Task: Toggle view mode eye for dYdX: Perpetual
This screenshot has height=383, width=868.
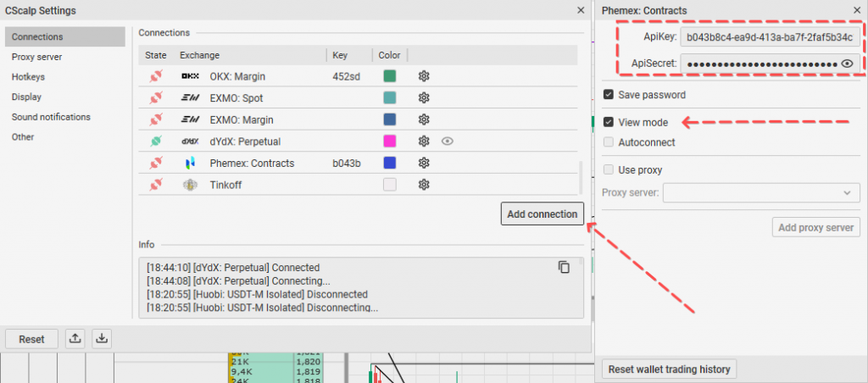Action: click(448, 142)
